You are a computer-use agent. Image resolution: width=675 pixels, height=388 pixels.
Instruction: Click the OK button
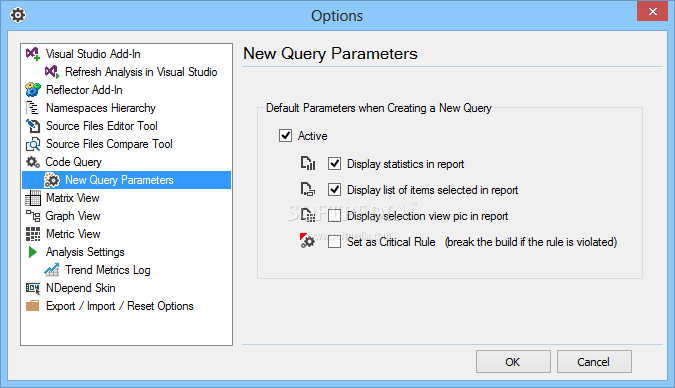[x=513, y=361]
